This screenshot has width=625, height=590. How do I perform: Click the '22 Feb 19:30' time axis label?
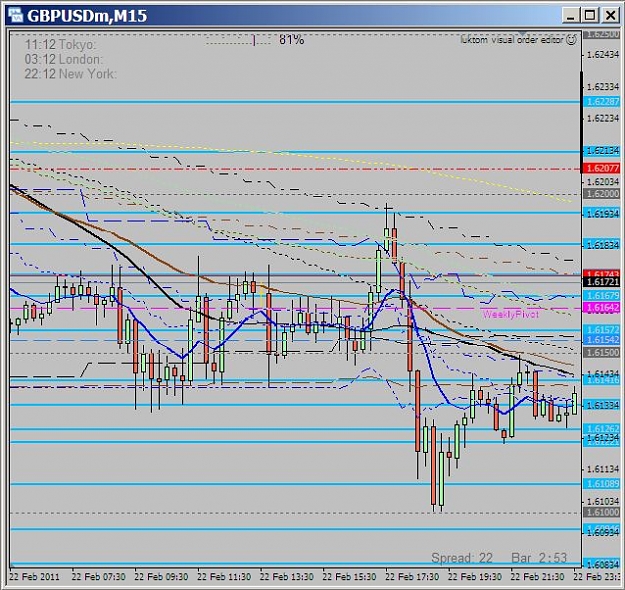[475, 577]
